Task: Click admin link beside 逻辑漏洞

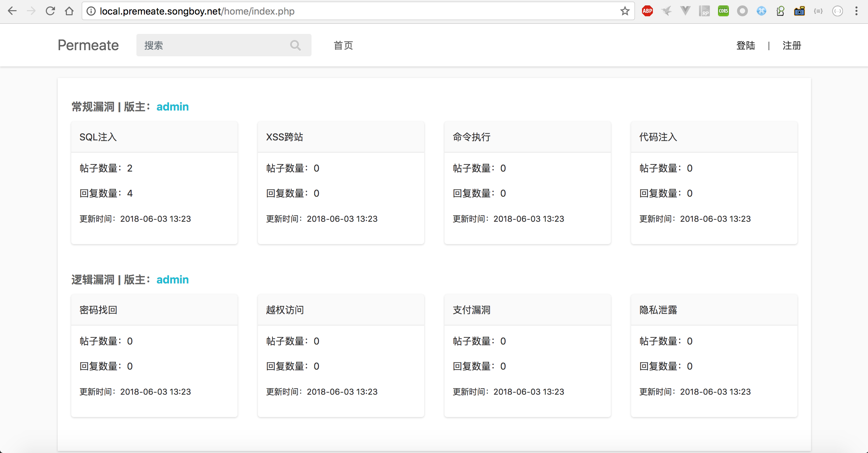Action: point(172,280)
